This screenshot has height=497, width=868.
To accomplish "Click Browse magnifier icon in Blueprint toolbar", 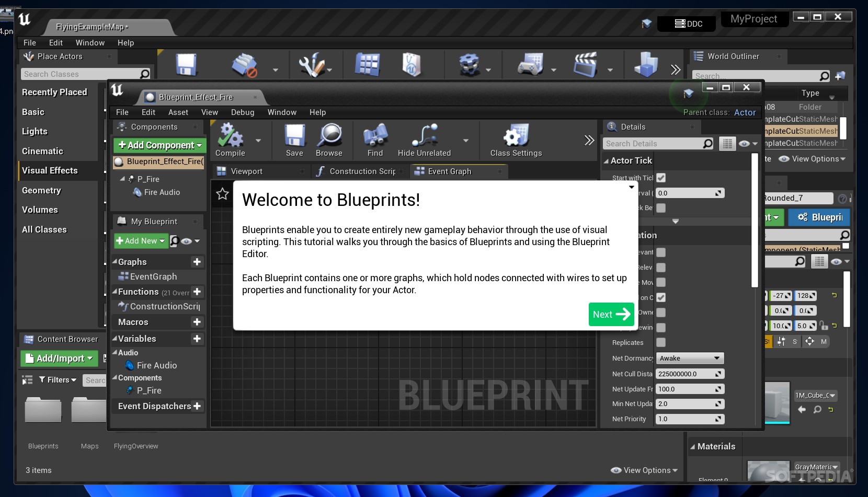I will point(329,135).
